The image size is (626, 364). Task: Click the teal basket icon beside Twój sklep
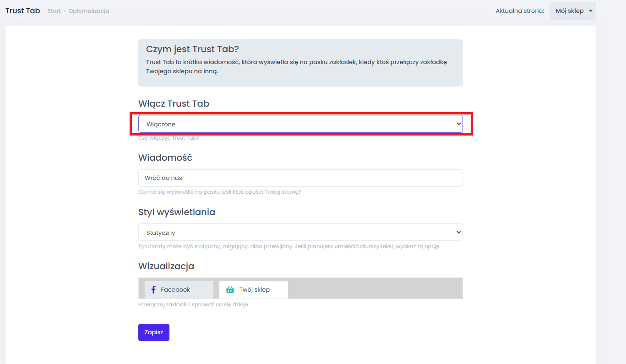tap(230, 290)
